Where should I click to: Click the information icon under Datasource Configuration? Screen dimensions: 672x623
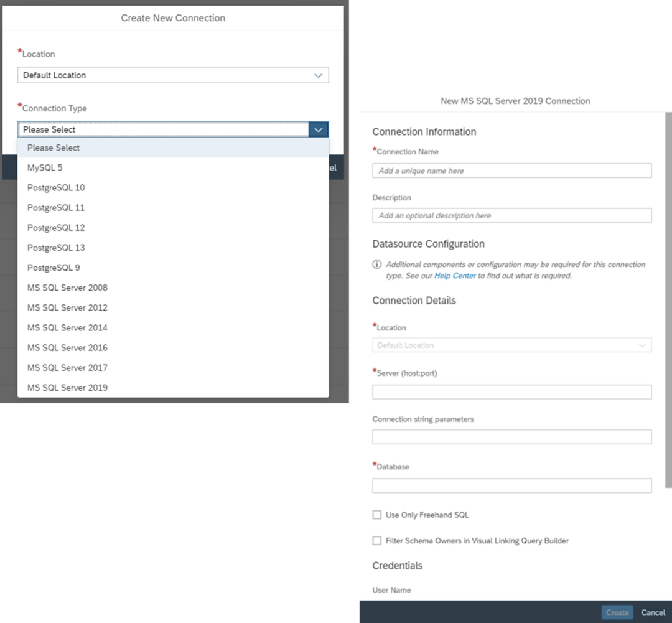(x=376, y=264)
